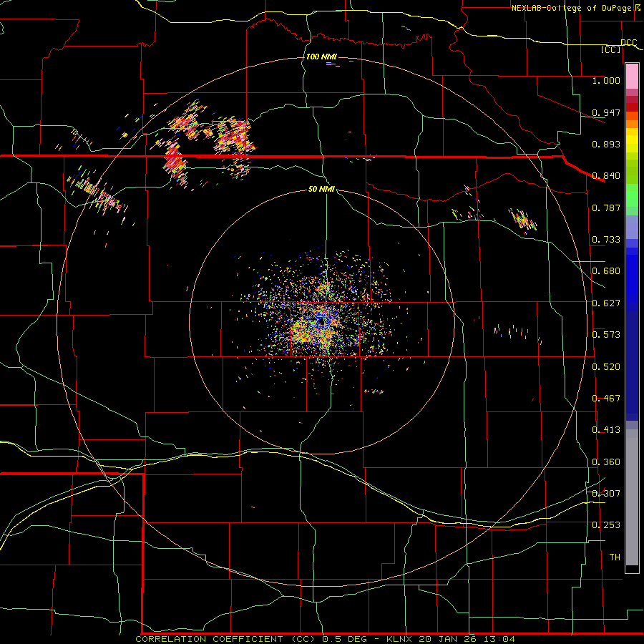
Task: Select the 0.360 scale value
Action: tap(606, 462)
